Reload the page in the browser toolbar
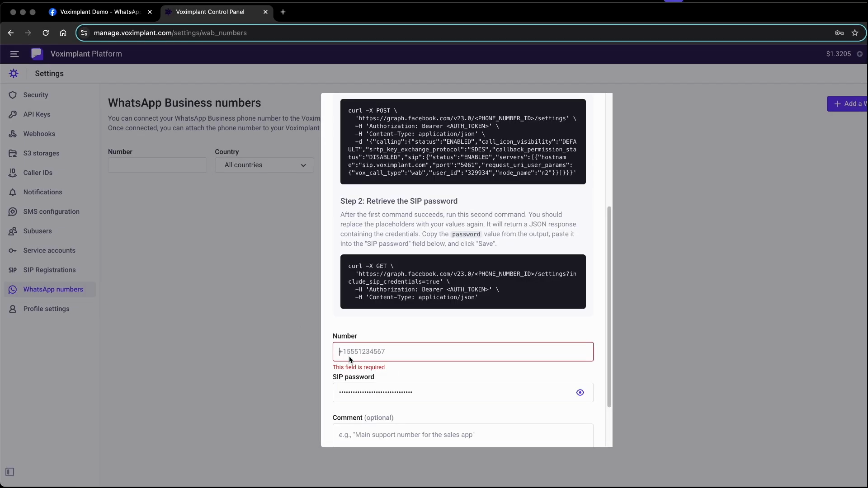The width and height of the screenshot is (868, 488). [x=46, y=33]
